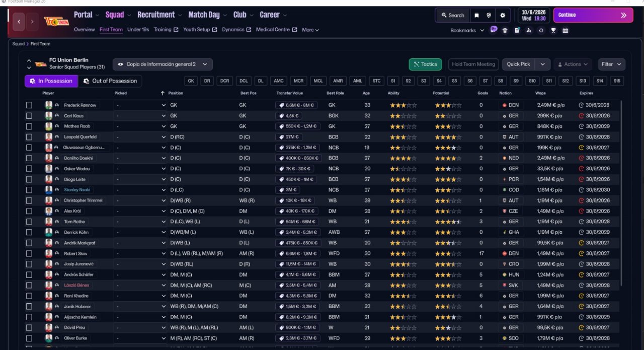Open the Picked dropdown for Josip Juranović
The height and width of the screenshot is (350, 644).
pyautogui.click(x=140, y=264)
